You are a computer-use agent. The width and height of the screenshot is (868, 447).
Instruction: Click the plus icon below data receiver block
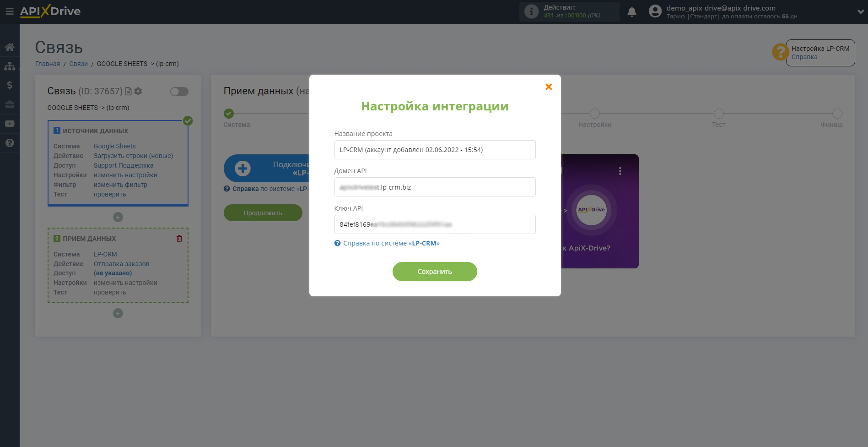click(x=118, y=313)
